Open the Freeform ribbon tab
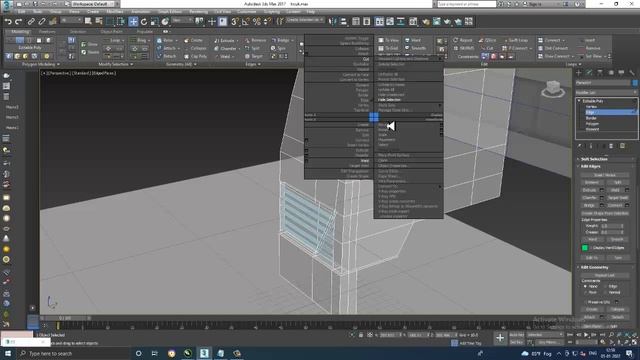The image size is (640, 360). point(47,31)
